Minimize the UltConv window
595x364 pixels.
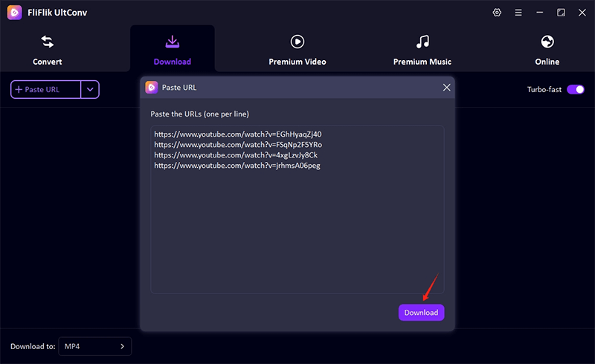540,13
